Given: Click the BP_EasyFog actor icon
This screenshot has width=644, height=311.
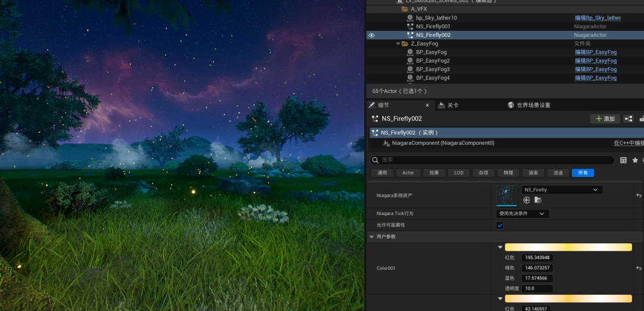Looking at the screenshot, I should tap(410, 52).
